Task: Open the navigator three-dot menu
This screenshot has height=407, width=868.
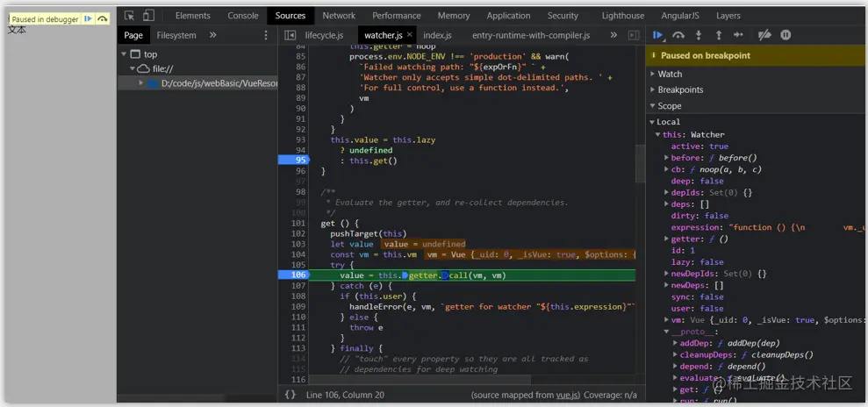Action: click(x=266, y=35)
